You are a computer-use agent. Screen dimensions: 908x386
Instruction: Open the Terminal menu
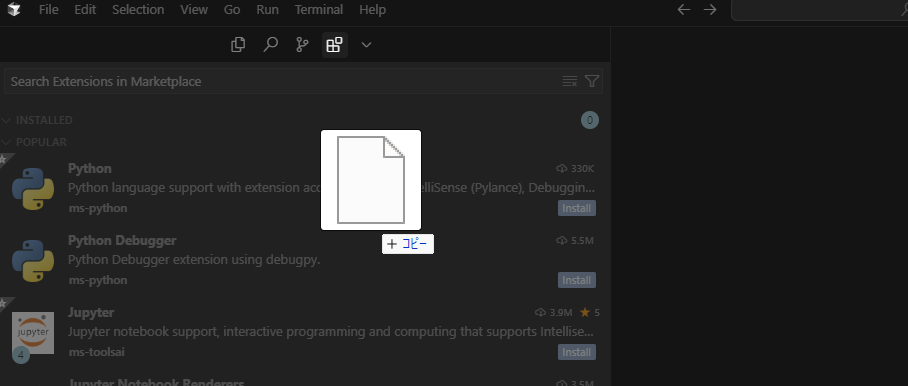click(318, 10)
